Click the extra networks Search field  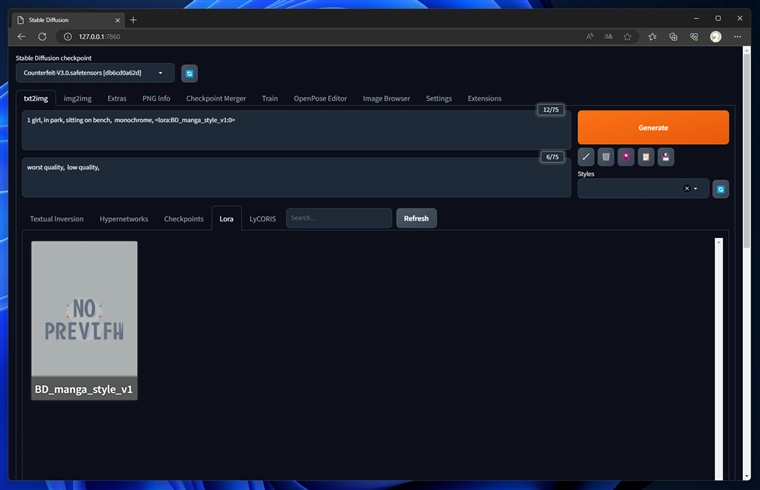coord(339,218)
